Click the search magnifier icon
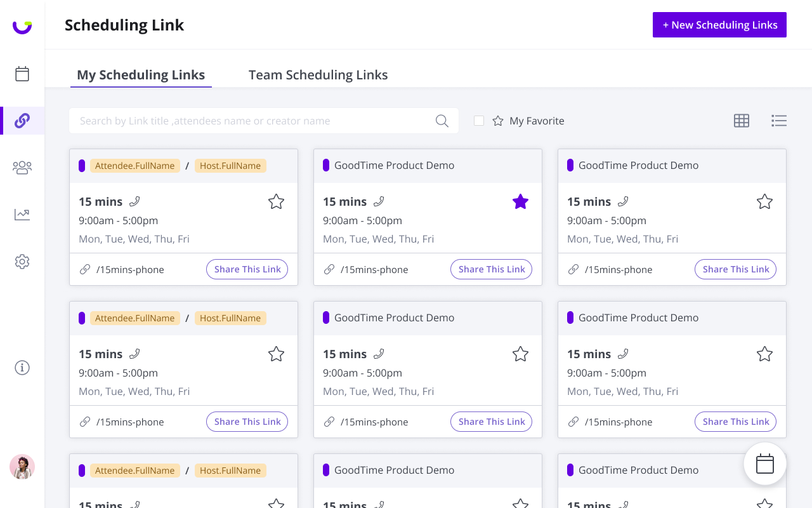812x508 pixels. (x=442, y=121)
